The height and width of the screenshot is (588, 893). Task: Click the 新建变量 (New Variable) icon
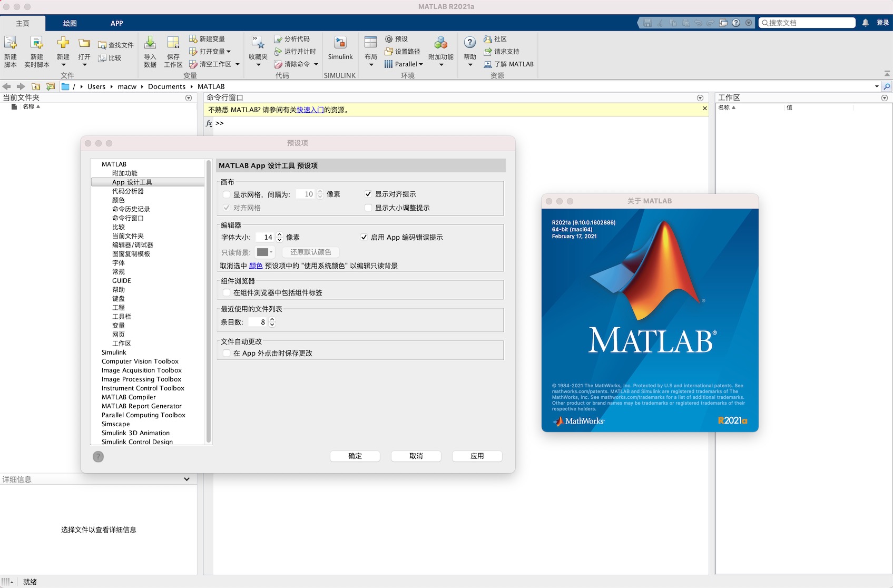pos(193,39)
